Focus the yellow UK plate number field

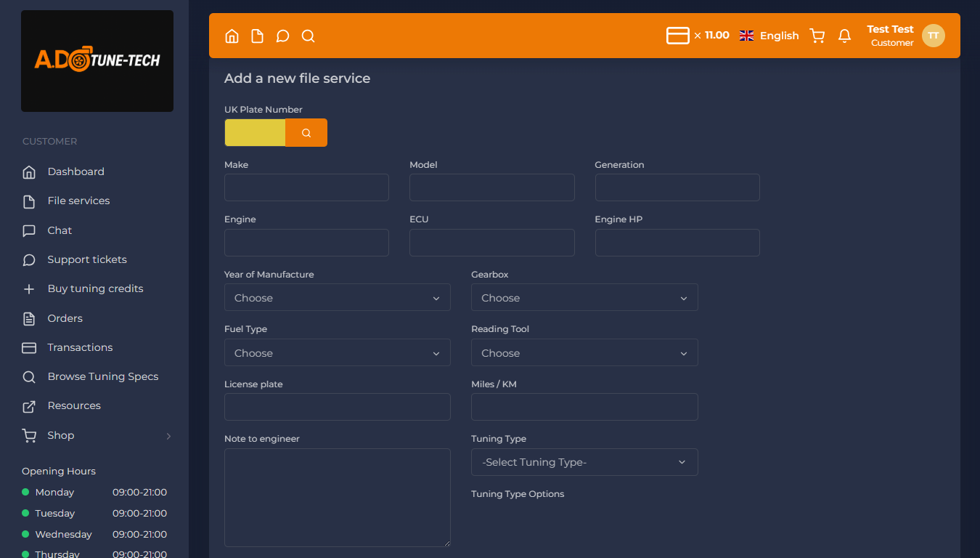coord(255,133)
